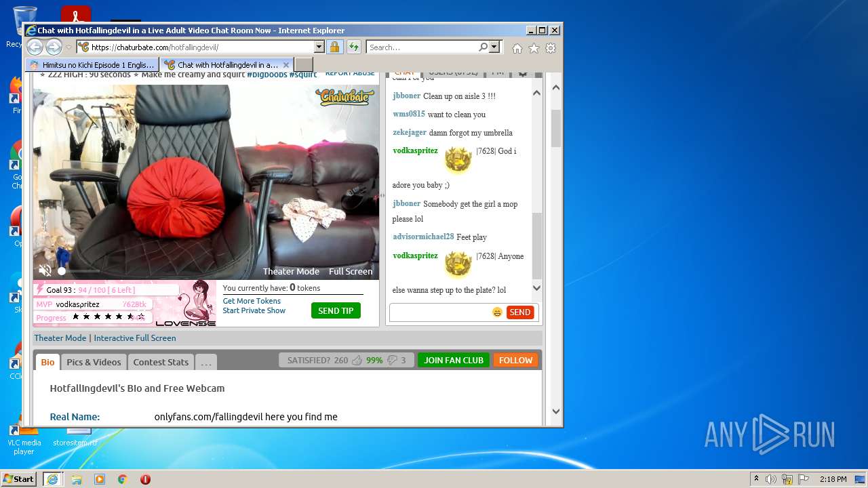This screenshot has width=868, height=488.
Task: Open Windows Media Player taskbar icon
Action: (x=100, y=479)
